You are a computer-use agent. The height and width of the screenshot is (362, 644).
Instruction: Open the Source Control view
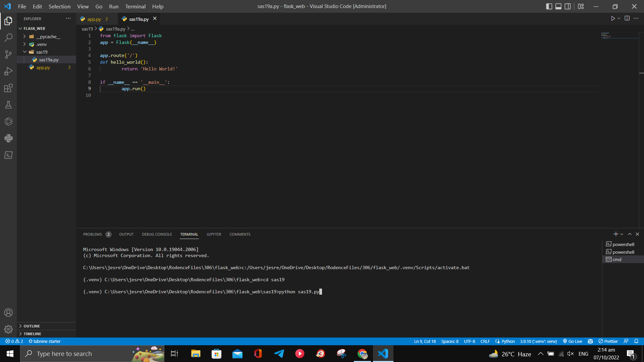[x=8, y=54]
